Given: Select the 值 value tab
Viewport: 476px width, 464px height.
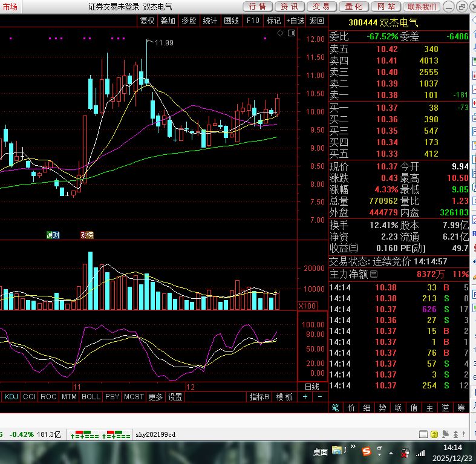Looking at the screenshot, I should (x=414, y=408).
